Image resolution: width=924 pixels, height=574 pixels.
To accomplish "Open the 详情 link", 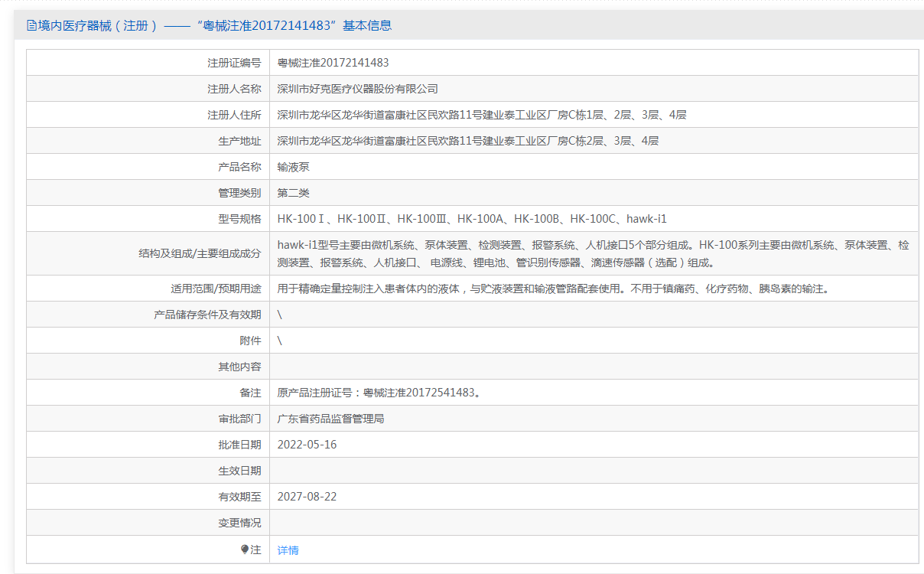I will point(288,550).
